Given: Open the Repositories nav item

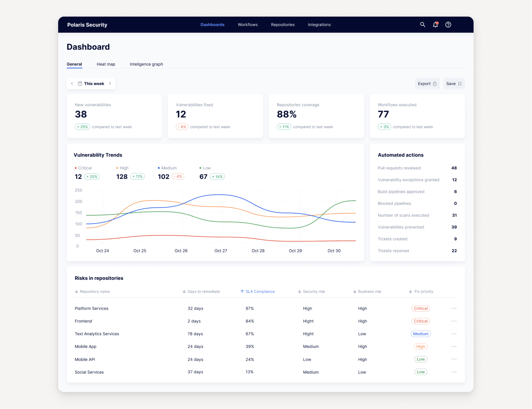Looking at the screenshot, I should [x=283, y=25].
